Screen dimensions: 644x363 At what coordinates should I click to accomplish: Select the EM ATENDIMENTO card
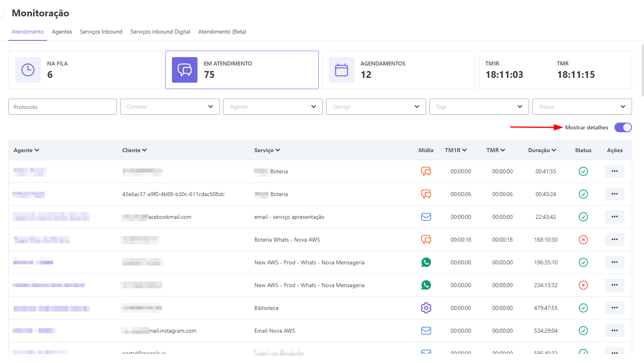click(242, 70)
